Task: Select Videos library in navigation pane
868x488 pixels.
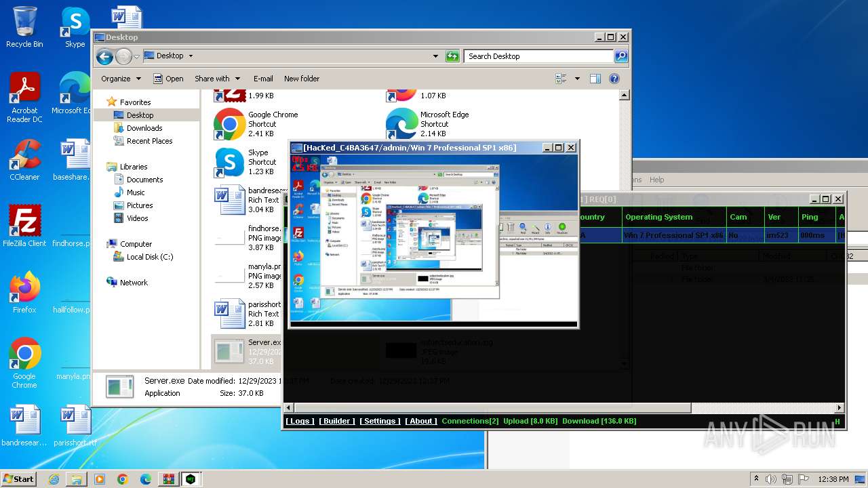Action: pyautogui.click(x=137, y=218)
